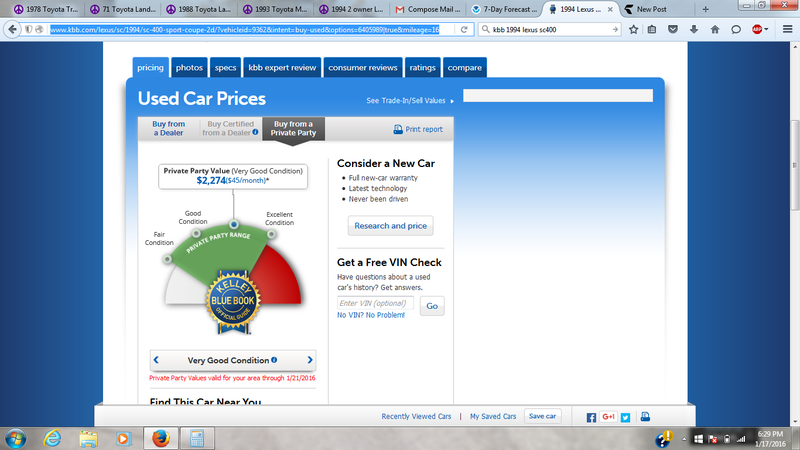800x450 pixels.
Task: Switch to the pricing tab
Action: pos(151,67)
